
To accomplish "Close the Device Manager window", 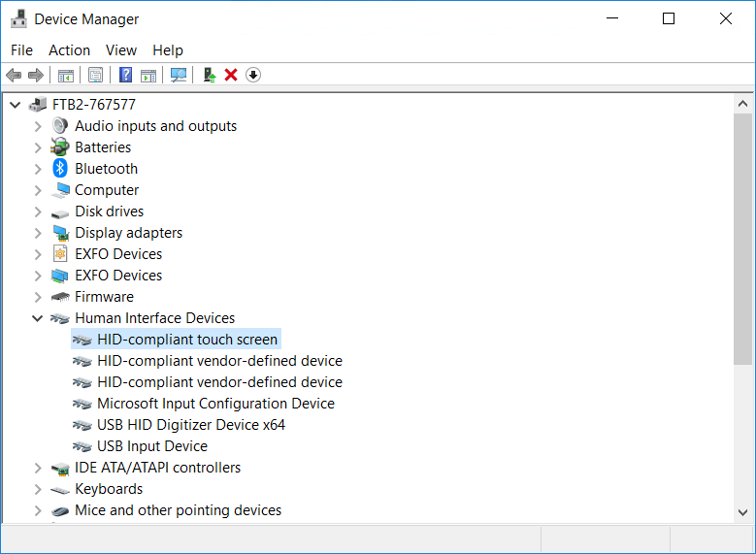I will click(x=726, y=18).
